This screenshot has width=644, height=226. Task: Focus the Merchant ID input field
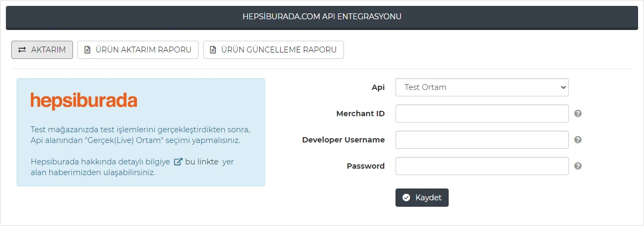pyautogui.click(x=482, y=114)
